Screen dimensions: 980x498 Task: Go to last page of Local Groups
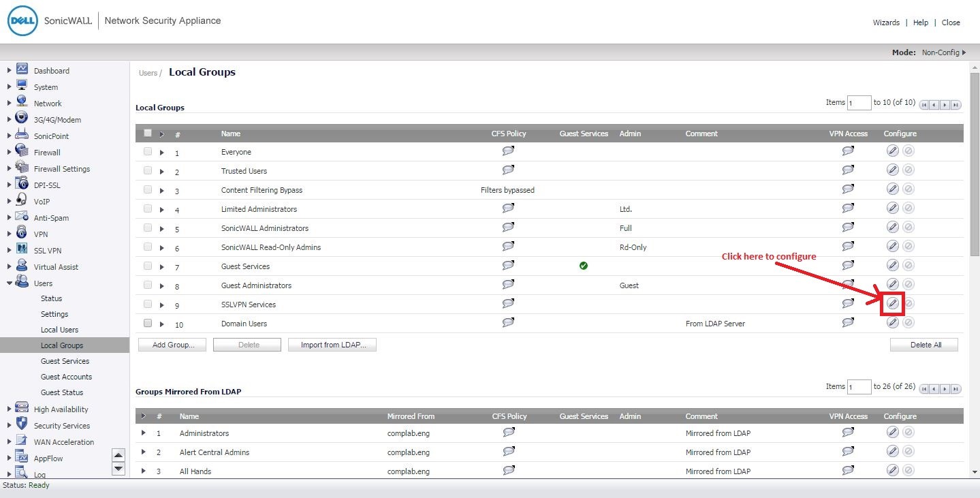coord(956,105)
